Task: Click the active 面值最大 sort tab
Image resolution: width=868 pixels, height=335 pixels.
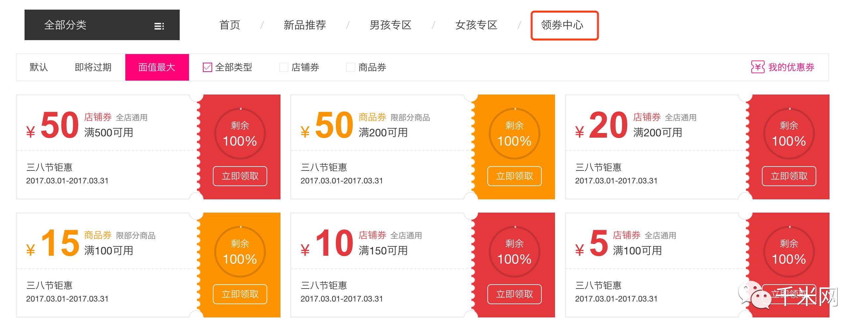Action: tap(157, 67)
